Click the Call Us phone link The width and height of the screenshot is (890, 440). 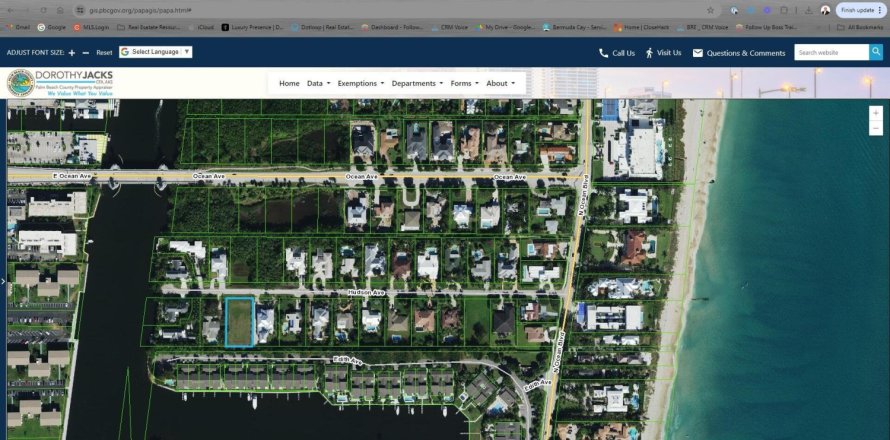[x=617, y=53]
